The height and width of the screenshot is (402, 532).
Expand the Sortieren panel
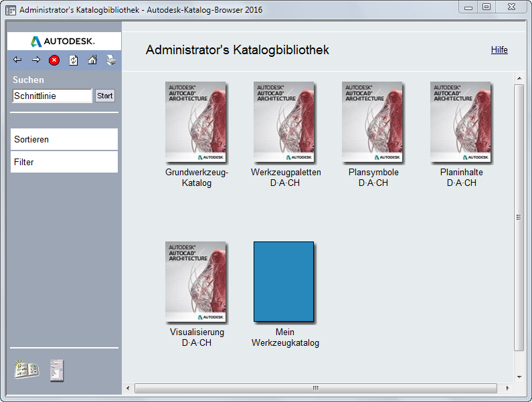[x=64, y=139]
